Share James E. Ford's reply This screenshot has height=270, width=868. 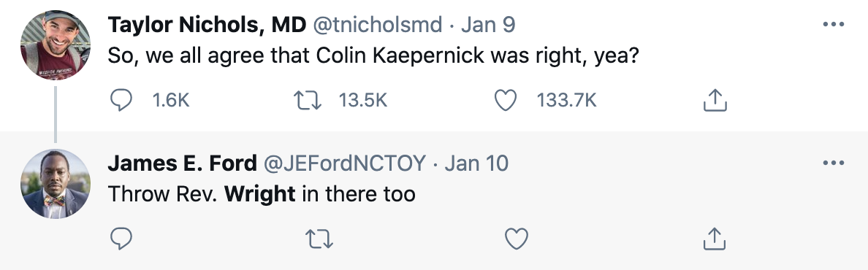(x=714, y=239)
